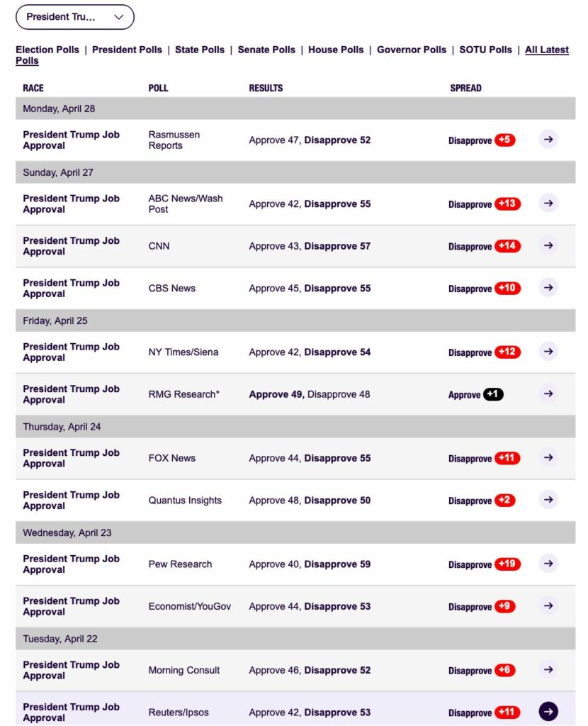Open the ABC News/Wash Post poll arrow
Image resolution: width=588 pixels, height=726 pixels.
[548, 203]
